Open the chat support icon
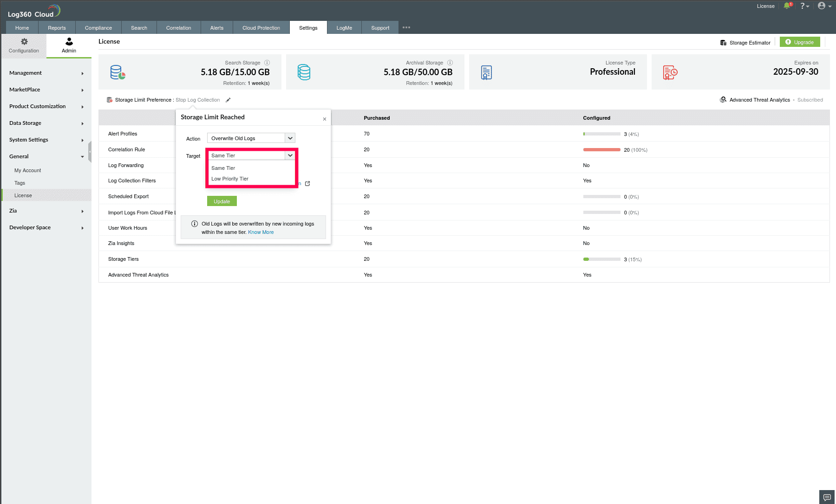836x504 pixels. tap(827, 497)
